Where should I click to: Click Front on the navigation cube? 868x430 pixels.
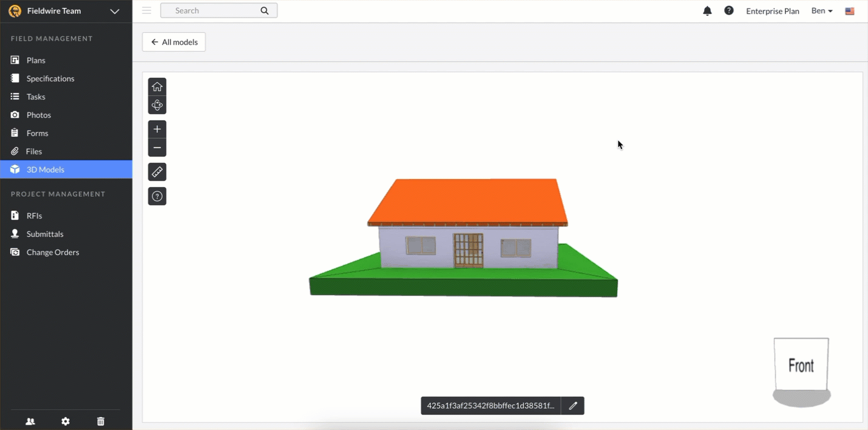(x=801, y=364)
